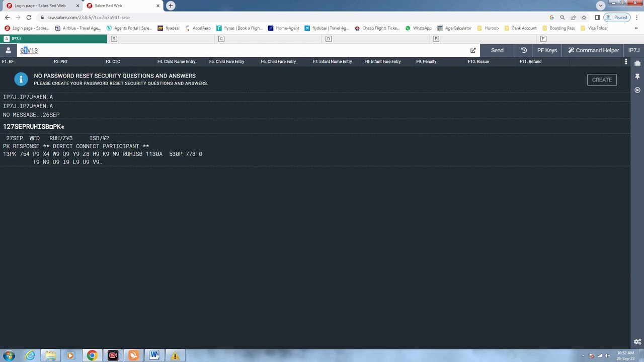Click the Sabre command input field
The image size is (644, 362).
242,50
